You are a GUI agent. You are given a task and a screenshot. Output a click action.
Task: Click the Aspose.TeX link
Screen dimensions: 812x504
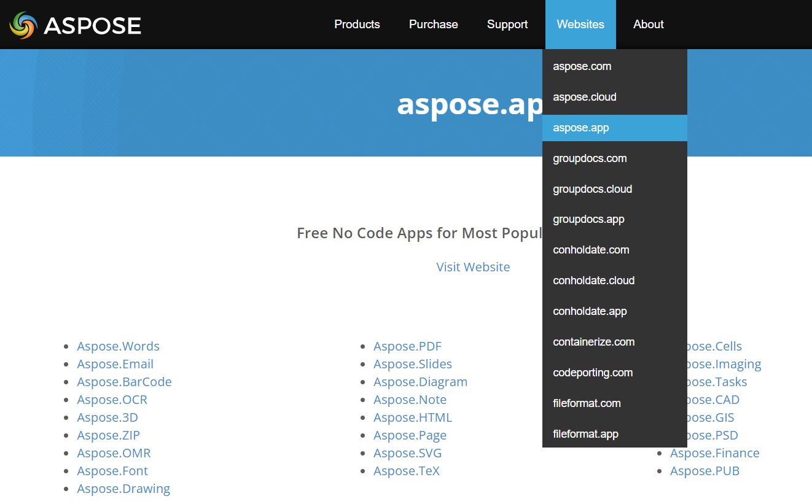(x=406, y=471)
